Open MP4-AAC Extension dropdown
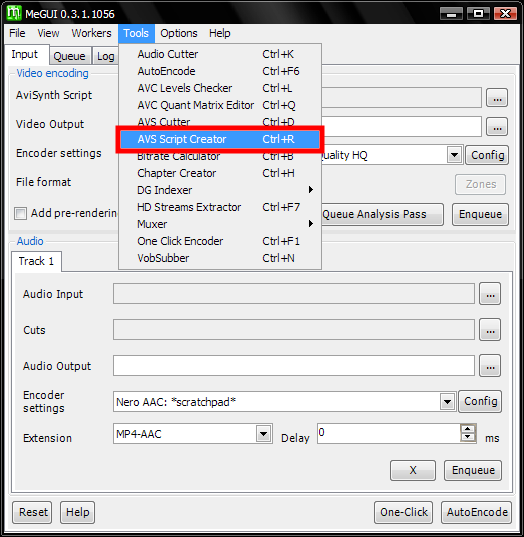This screenshot has height=537, width=524. point(263,434)
